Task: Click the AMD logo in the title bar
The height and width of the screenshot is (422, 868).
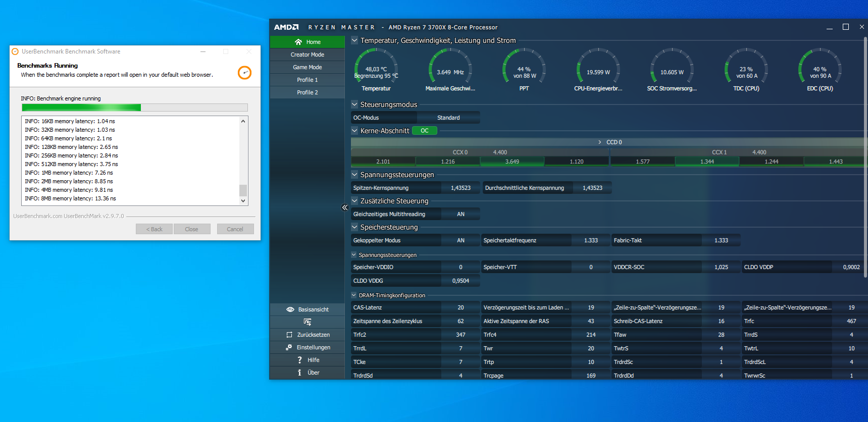Action: point(286,27)
